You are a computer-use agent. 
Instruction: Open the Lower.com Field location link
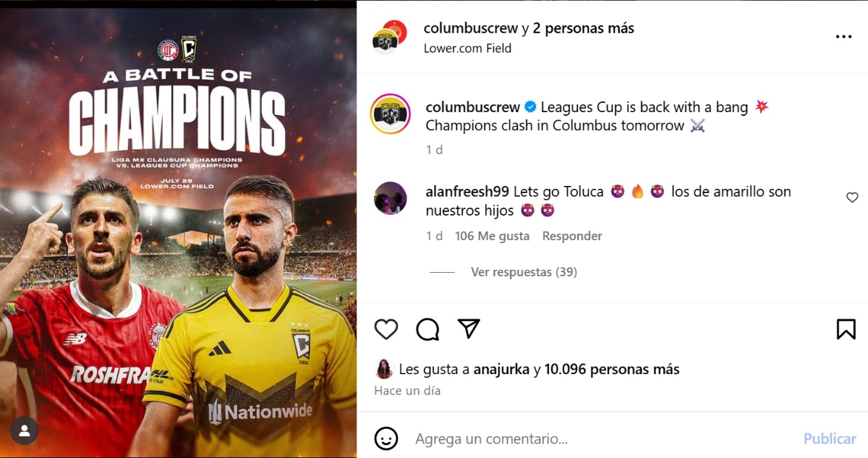pyautogui.click(x=467, y=48)
